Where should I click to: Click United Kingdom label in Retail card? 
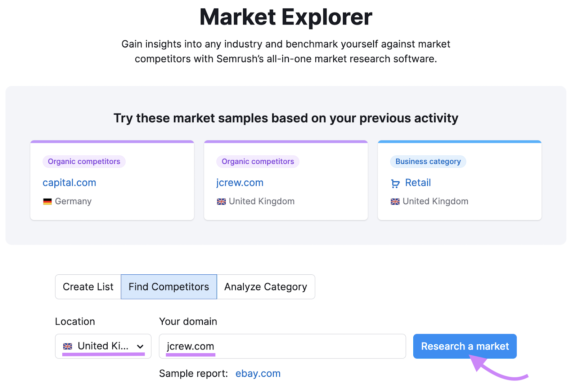435,201
